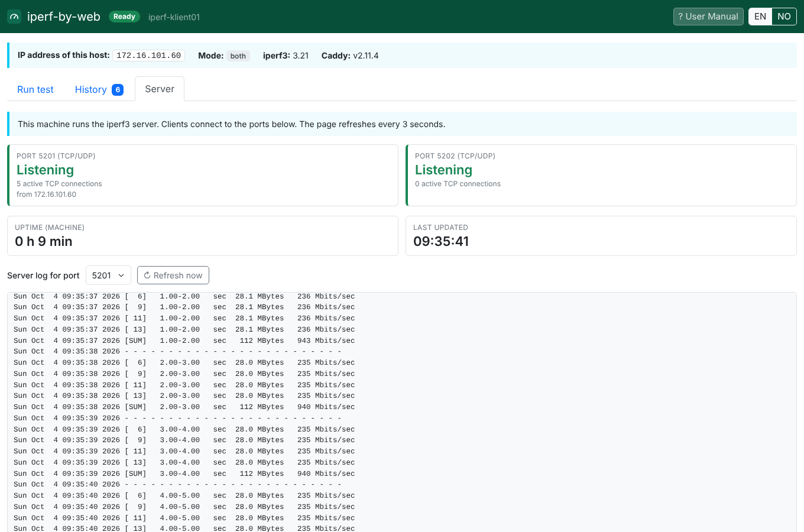
Task: Open the Run test tab
Action: coord(35,89)
